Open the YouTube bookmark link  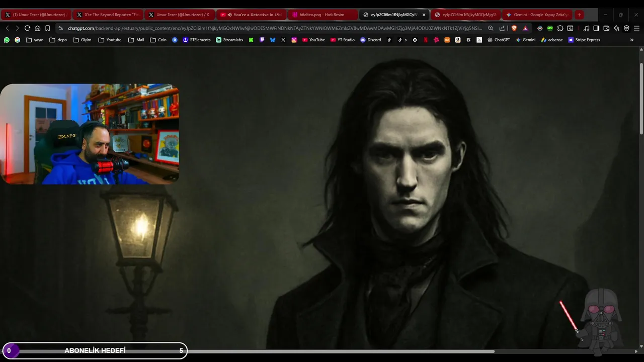(x=313, y=40)
